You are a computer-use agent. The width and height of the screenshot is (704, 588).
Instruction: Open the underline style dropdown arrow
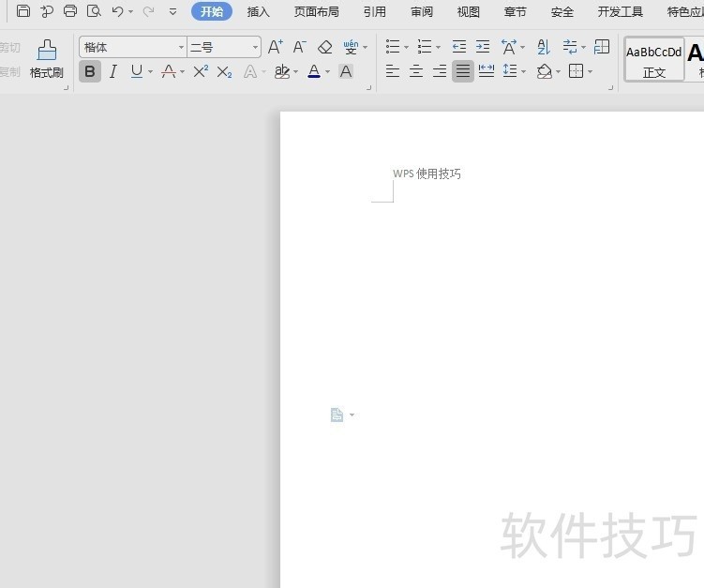[150, 72]
